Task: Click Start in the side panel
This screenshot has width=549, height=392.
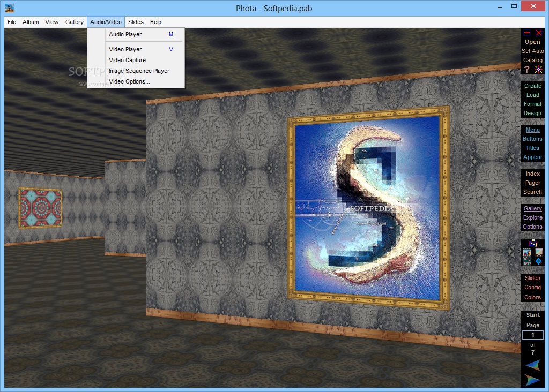Action: [x=533, y=315]
